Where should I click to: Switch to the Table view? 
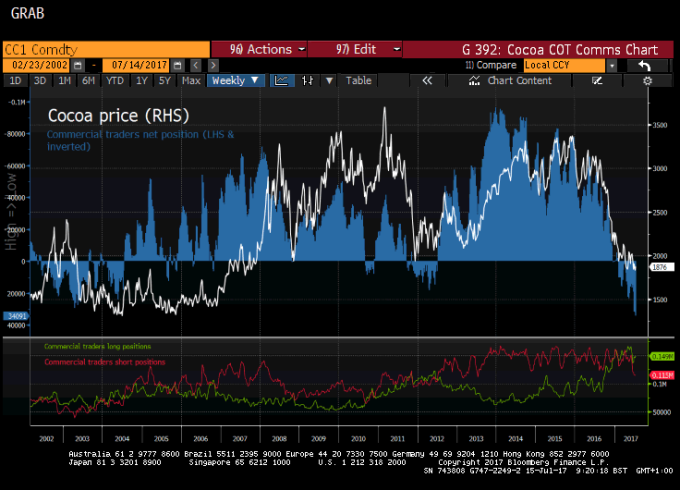(x=358, y=80)
